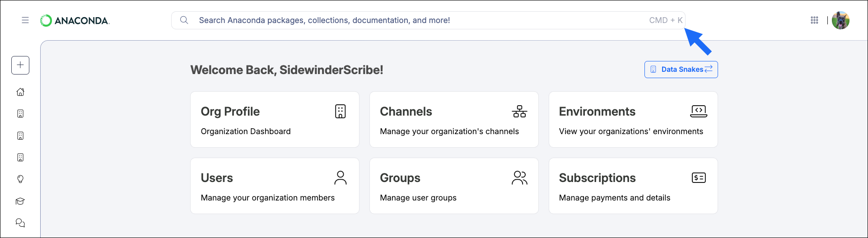Click 'View your organizations' environments' text
The image size is (868, 238).
tap(631, 131)
